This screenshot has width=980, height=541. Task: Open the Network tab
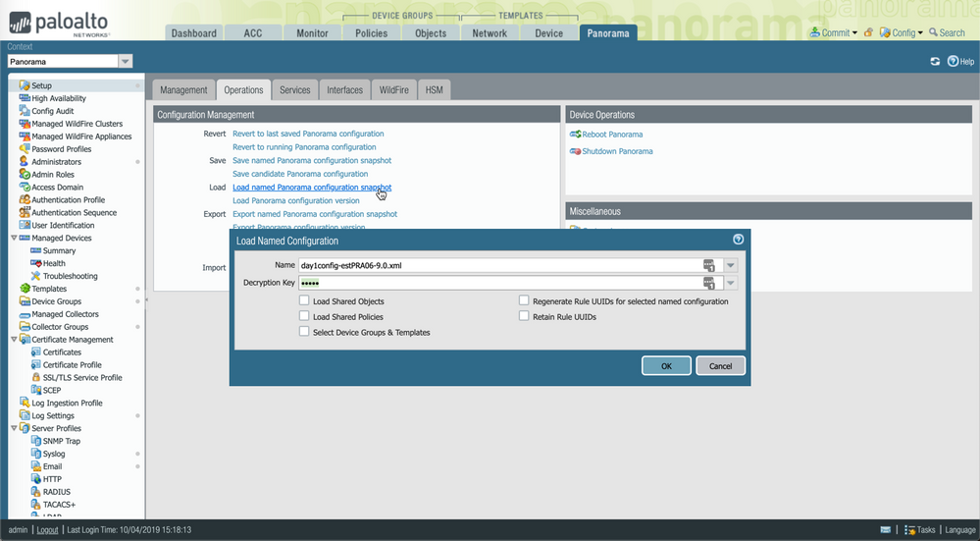490,33
